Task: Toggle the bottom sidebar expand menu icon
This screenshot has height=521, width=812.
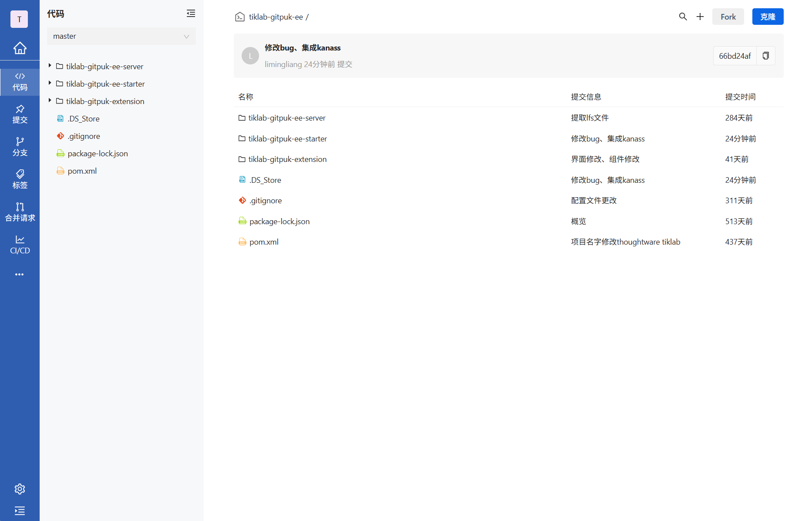Action: 20,511
